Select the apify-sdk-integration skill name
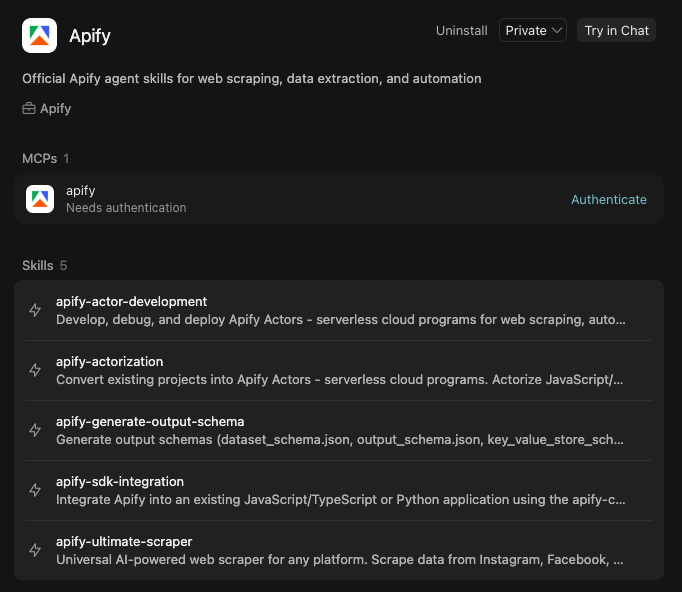The width and height of the screenshot is (682, 592). click(x=120, y=482)
